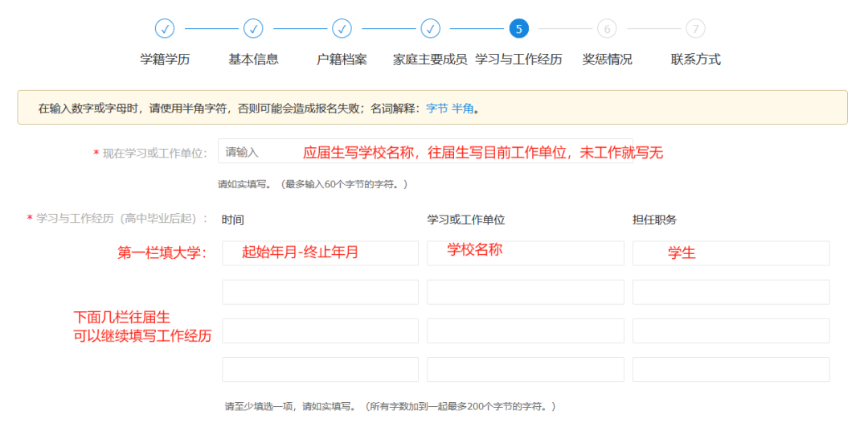Viewport: 868px width, 427px height.
Task: Click the step 6 circle for 奖惩情况
Action: [607, 29]
